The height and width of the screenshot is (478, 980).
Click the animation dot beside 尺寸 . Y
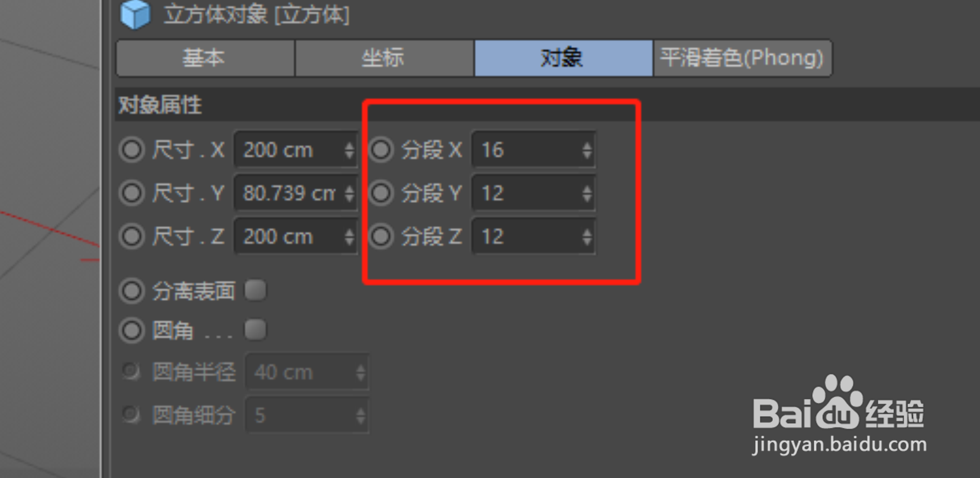coord(132,193)
